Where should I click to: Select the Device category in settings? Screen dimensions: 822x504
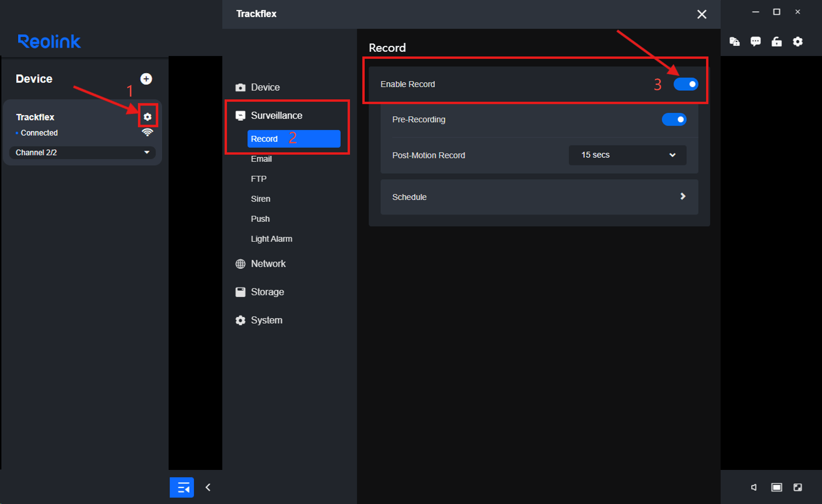265,87
